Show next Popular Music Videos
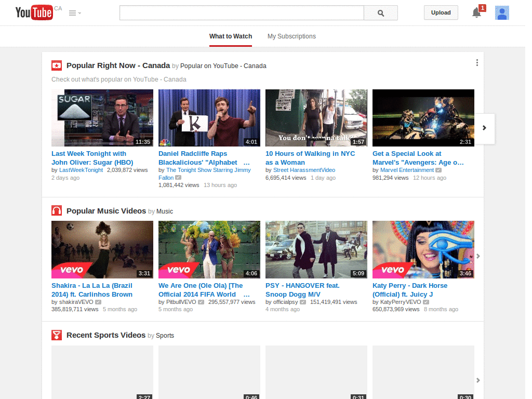 478,256
